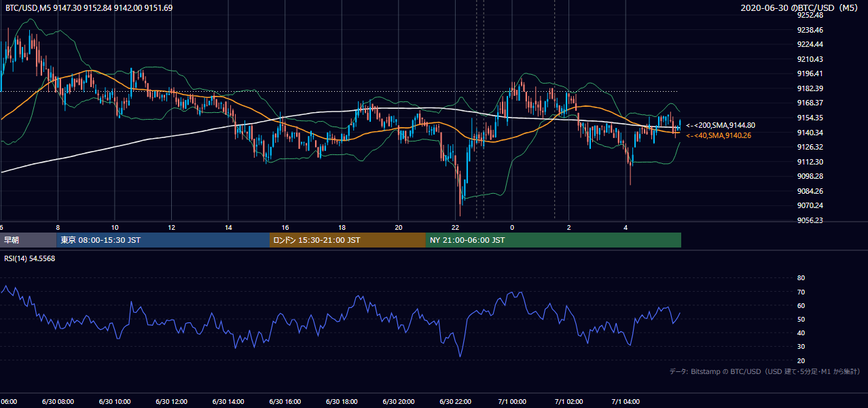Click the bottom date label 6/30 08:00
The image size is (868, 408).
pos(58,401)
